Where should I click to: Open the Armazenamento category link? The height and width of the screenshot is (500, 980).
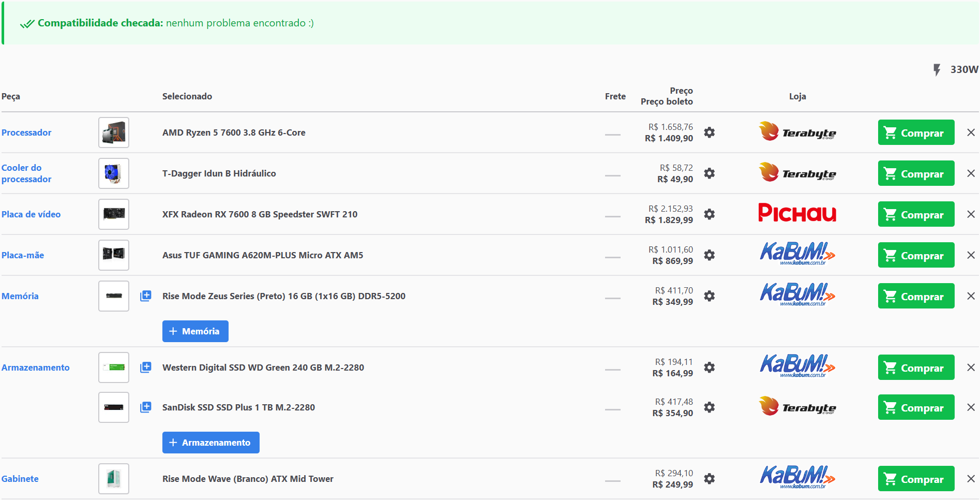36,367
